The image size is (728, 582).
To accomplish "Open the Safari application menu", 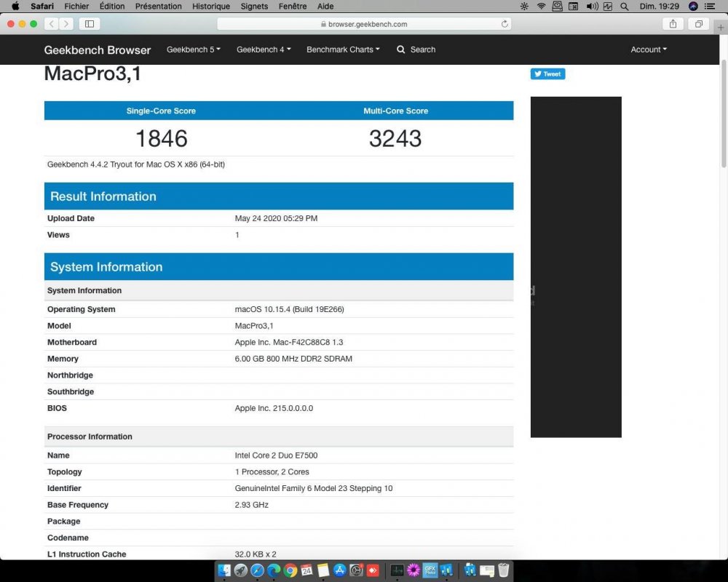I will pos(41,6).
